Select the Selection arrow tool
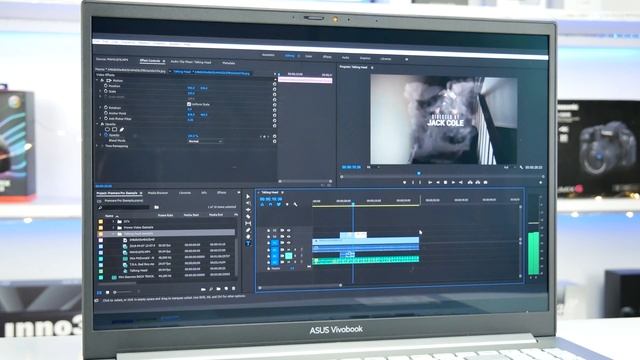 [x=248, y=197]
